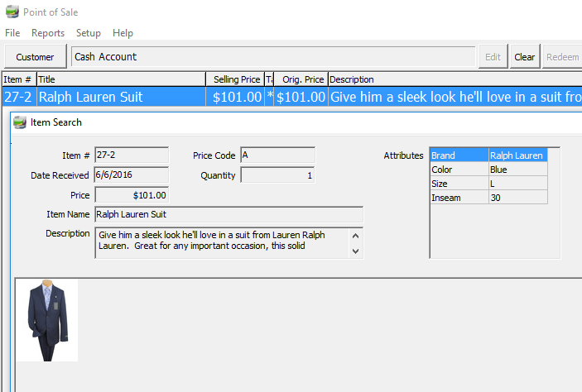The height and width of the screenshot is (392, 582).
Task: Click the Item # input field
Action: pos(132,155)
